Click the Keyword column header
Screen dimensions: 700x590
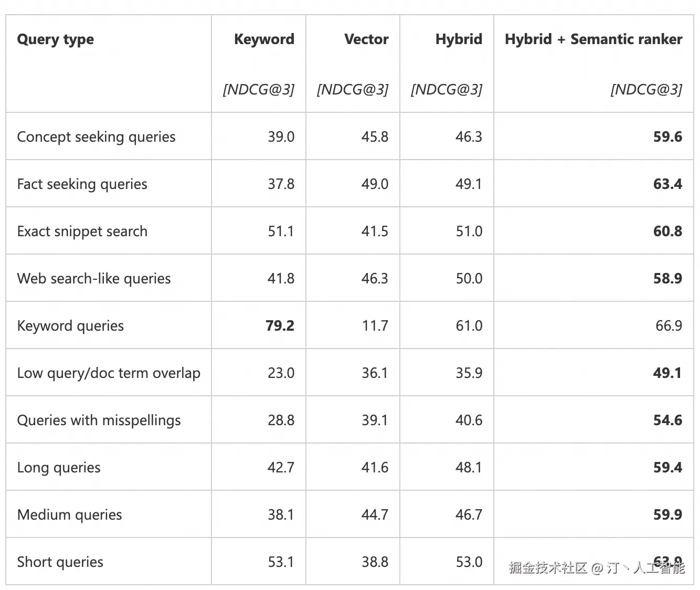coord(264,39)
